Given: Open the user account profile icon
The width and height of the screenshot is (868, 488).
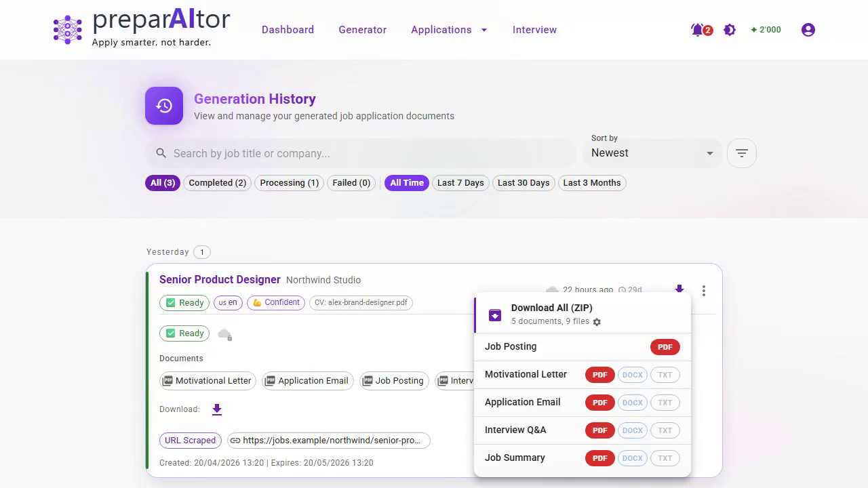Looking at the screenshot, I should (x=808, y=30).
